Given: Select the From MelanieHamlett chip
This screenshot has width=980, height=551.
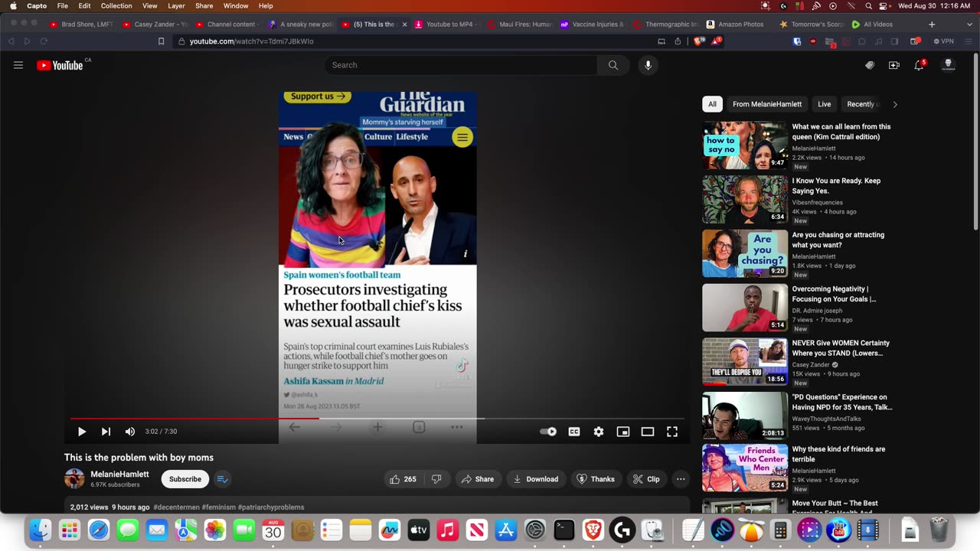Looking at the screenshot, I should click(x=767, y=104).
